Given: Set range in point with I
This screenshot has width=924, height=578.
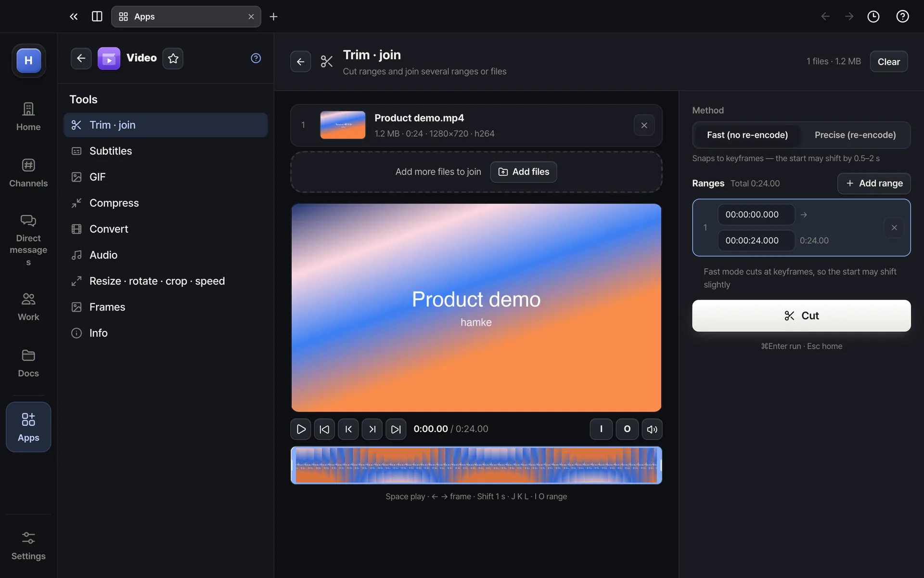Looking at the screenshot, I should point(601,429).
